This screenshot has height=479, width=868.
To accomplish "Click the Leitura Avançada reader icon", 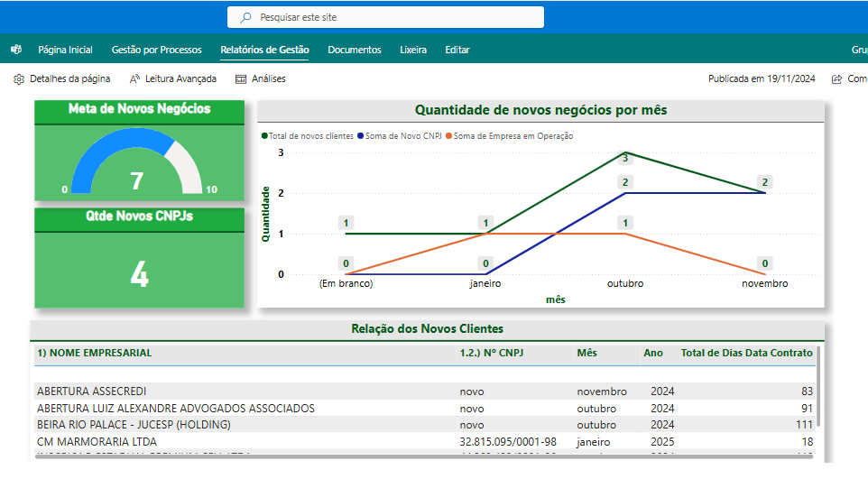I will pos(134,79).
